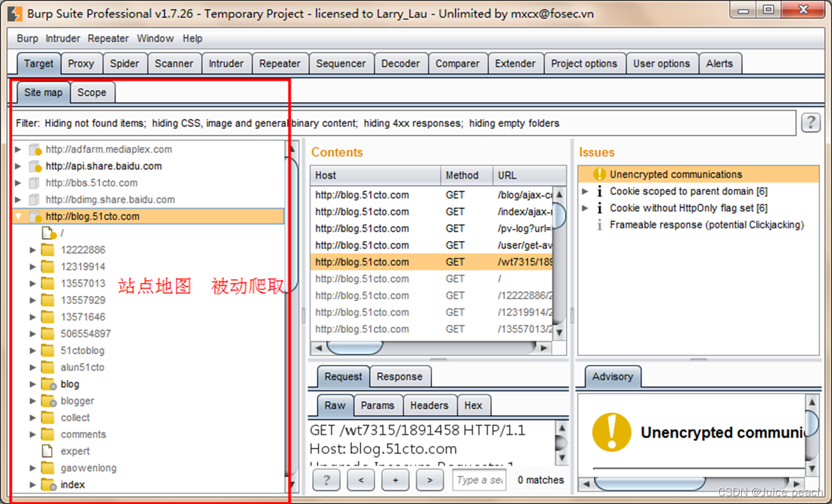Click the Unencrypted communications warning icon in Issues
832x504 pixels.
(599, 174)
